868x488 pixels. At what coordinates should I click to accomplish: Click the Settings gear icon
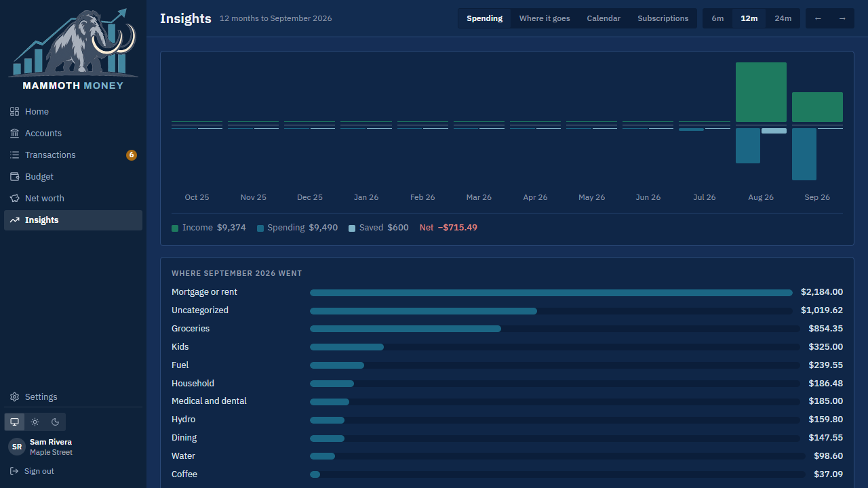pos(14,397)
